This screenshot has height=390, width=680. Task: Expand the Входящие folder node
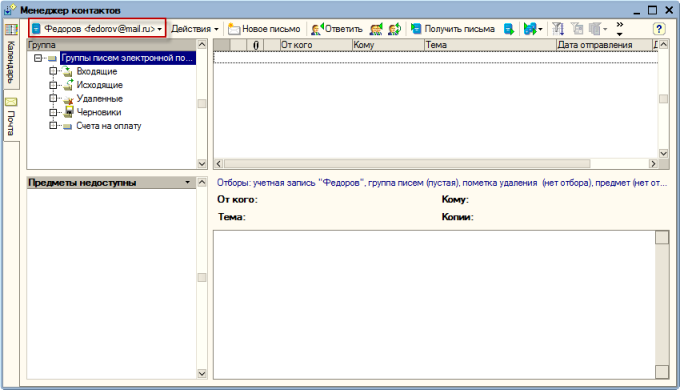point(53,71)
